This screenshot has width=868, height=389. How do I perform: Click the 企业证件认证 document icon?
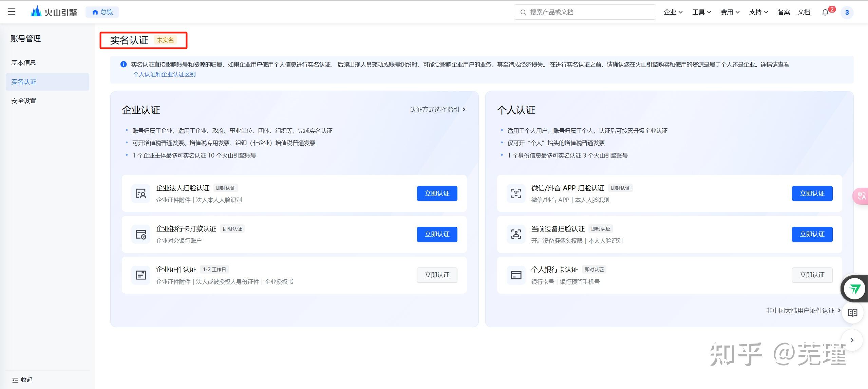[x=140, y=275]
